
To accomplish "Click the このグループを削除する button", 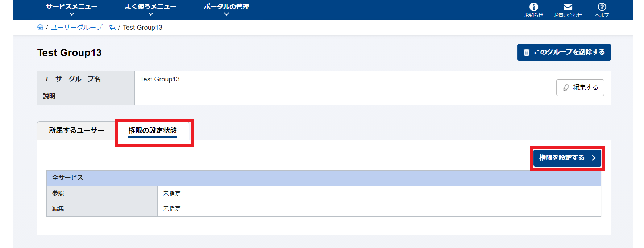I will click(564, 52).
